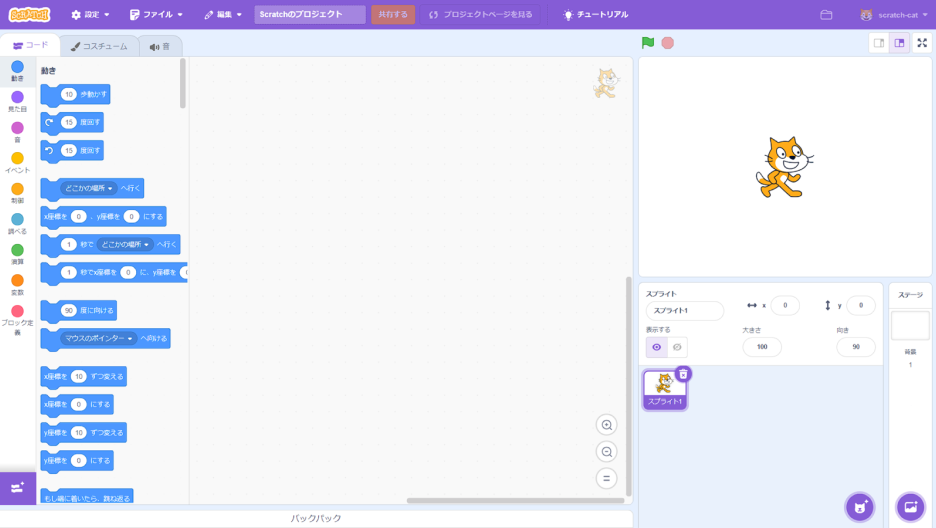Open the チュートリアル menu item

[x=596, y=15]
